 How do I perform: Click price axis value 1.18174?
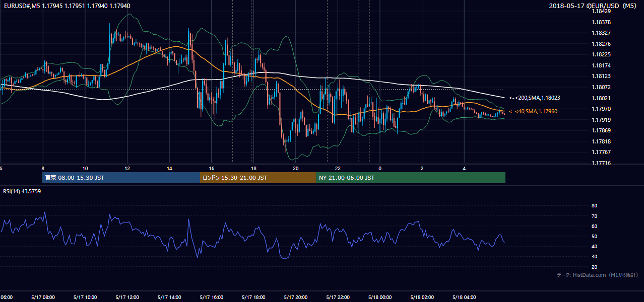click(602, 65)
